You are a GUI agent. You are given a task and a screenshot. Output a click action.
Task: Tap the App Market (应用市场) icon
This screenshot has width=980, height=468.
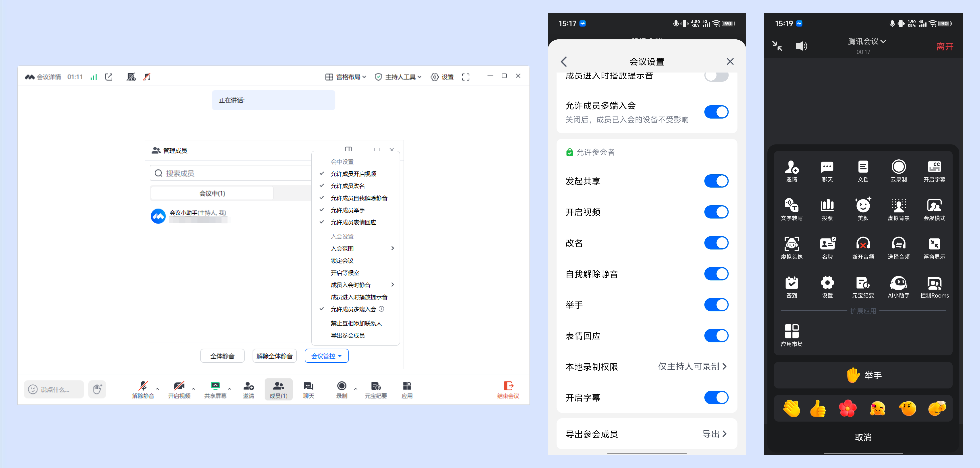(x=791, y=331)
